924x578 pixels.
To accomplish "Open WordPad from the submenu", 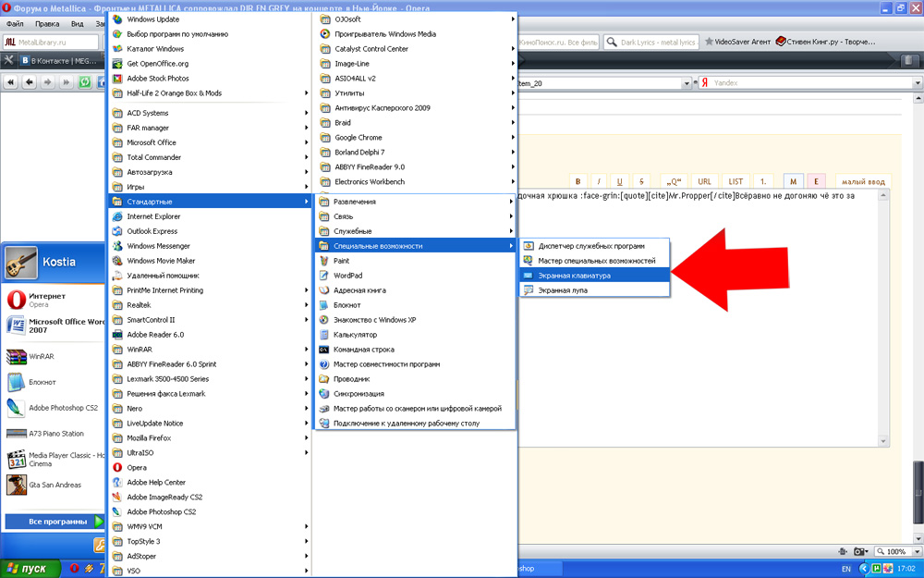I will click(347, 276).
